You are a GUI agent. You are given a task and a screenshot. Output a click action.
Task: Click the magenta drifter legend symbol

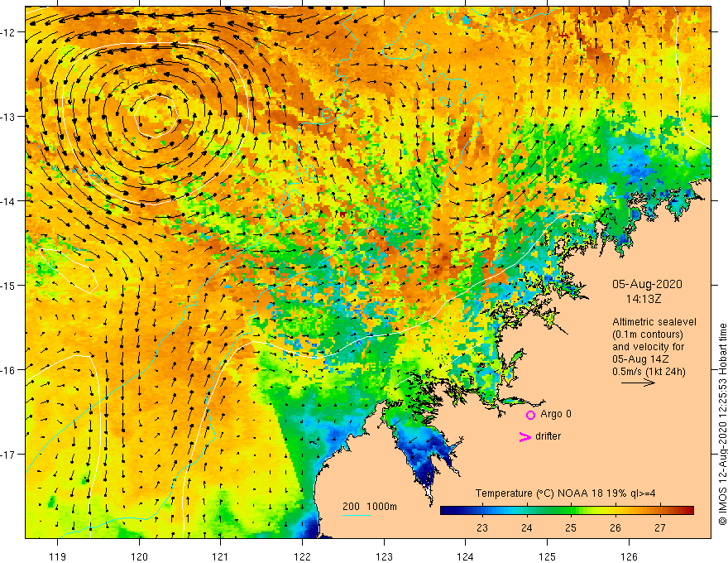click(x=524, y=436)
